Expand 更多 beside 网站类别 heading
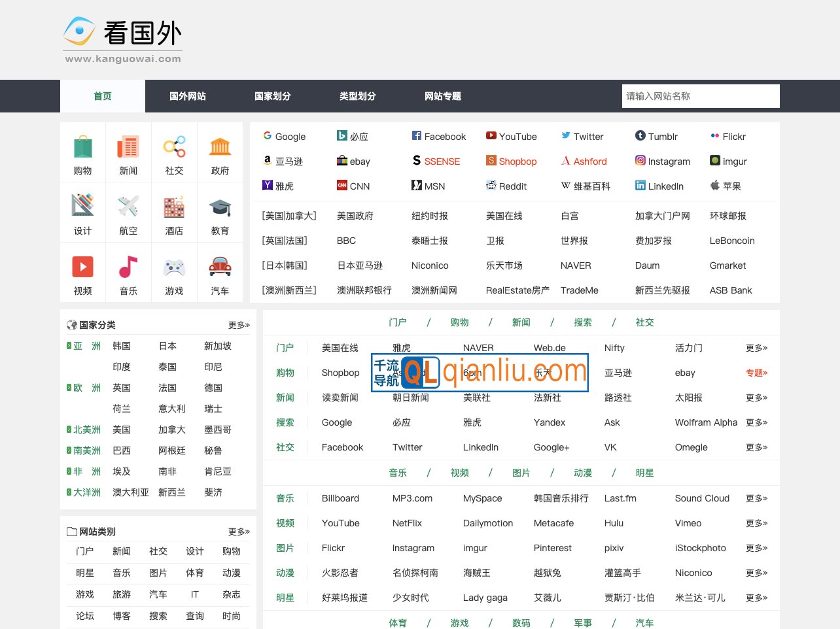The height and width of the screenshot is (629, 840). (237, 532)
